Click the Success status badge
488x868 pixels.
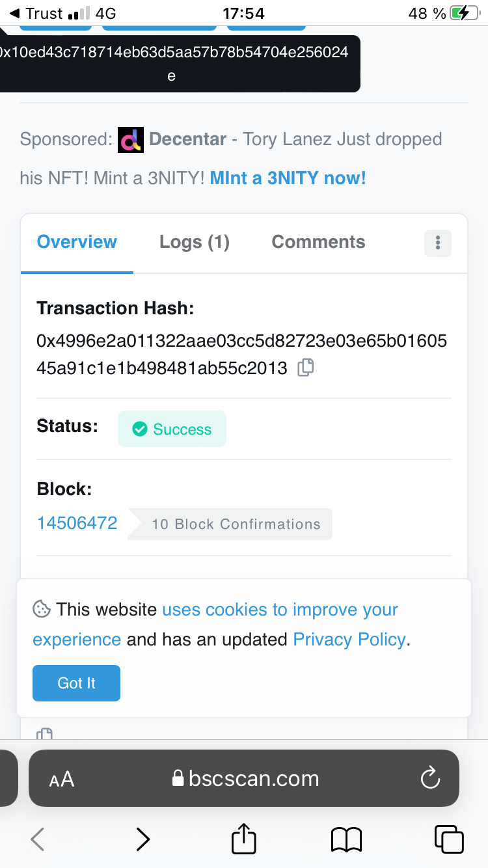point(172,429)
